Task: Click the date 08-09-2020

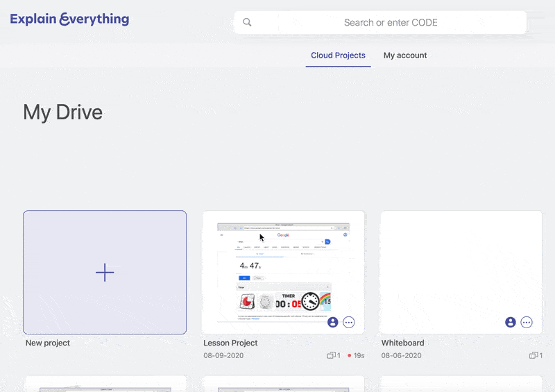Action: point(223,355)
